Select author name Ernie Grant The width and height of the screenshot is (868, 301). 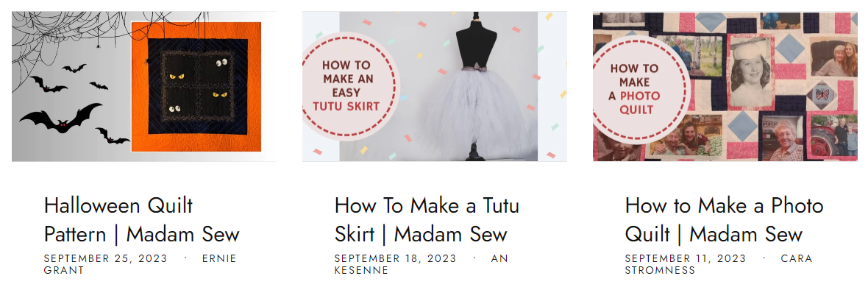pyautogui.click(x=140, y=264)
